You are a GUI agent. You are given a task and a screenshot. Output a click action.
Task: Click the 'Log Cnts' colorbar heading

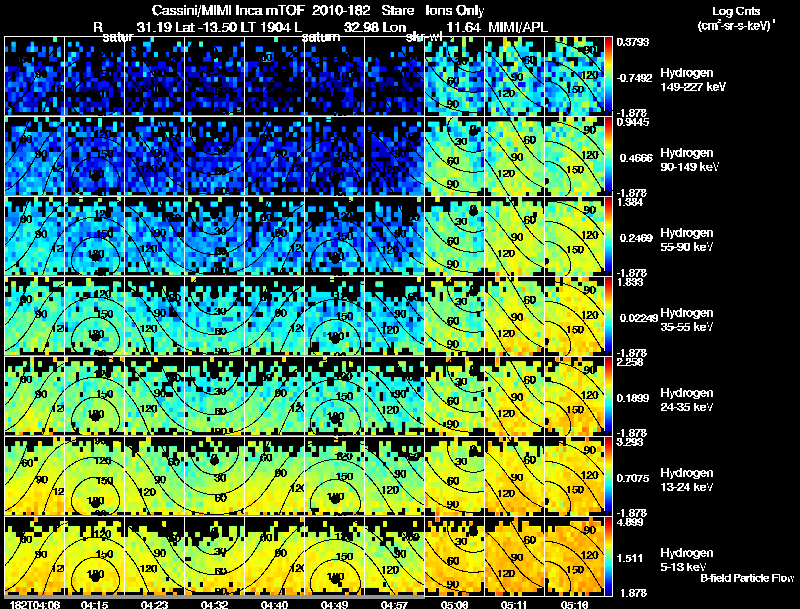[x=736, y=11]
